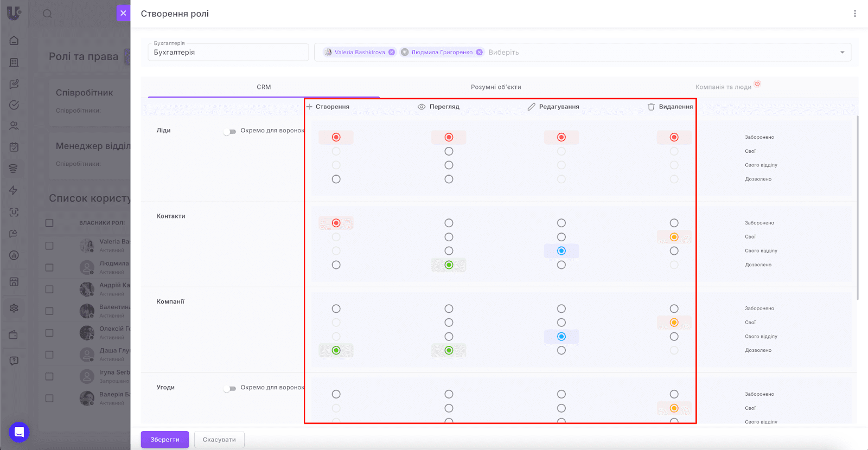Viewport: 868px width, 450px height.
Task: Open the three-dot options menu
Action: point(854,14)
